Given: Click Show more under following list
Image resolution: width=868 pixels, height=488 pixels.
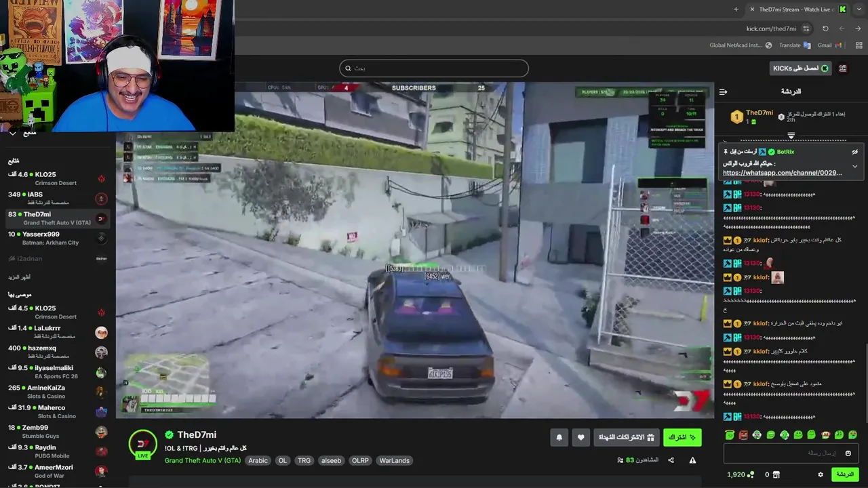Looking at the screenshot, I should (20, 277).
